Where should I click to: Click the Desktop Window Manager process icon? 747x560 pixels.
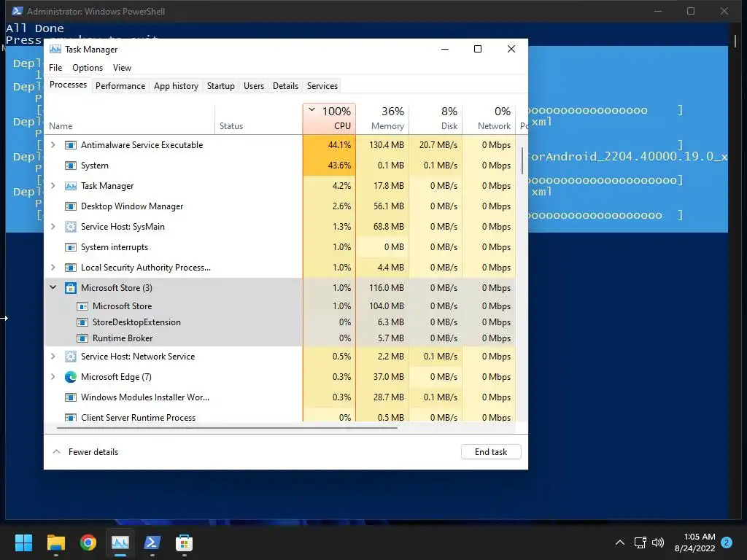[x=71, y=206]
